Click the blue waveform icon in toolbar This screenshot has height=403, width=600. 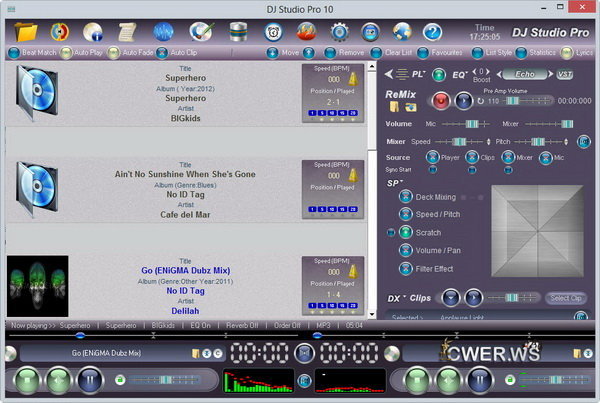click(x=163, y=32)
